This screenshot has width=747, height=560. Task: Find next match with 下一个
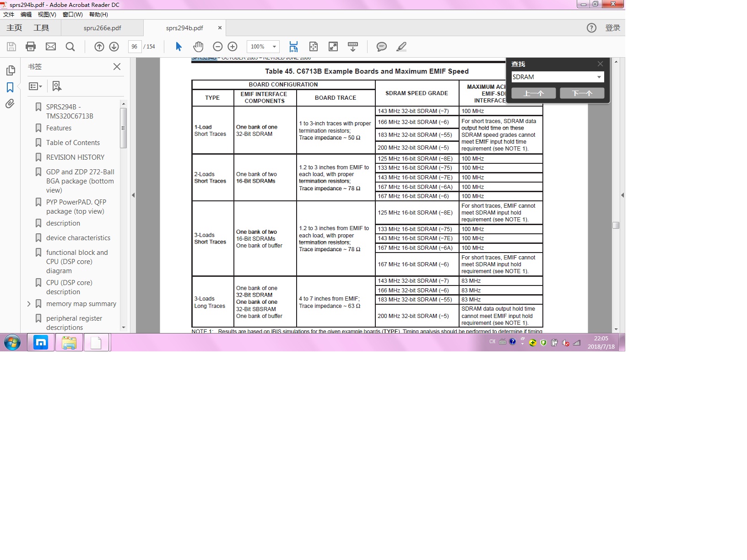coord(582,93)
